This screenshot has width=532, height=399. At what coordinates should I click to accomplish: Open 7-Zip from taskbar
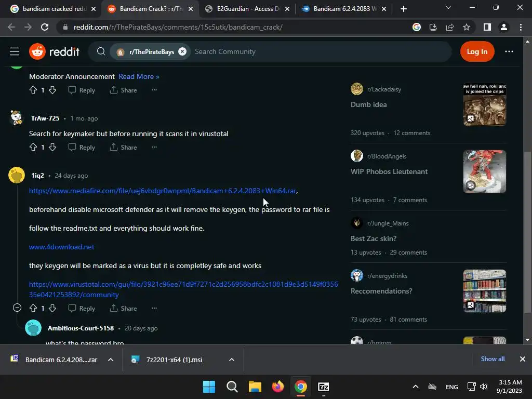(x=323, y=387)
